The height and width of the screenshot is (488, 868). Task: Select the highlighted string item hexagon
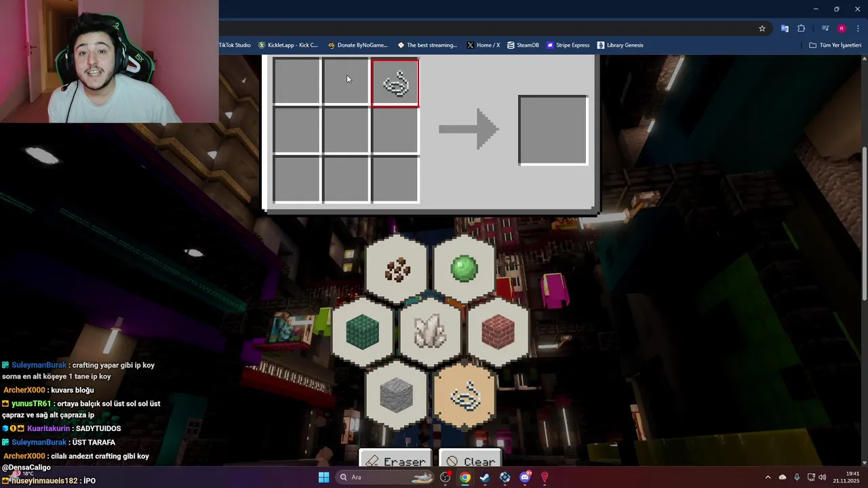[x=465, y=395]
